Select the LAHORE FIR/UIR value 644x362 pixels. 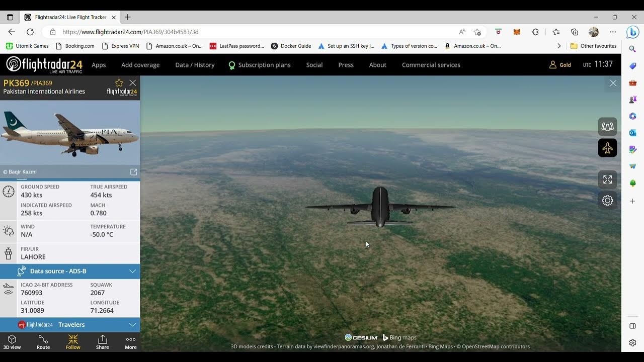(33, 257)
